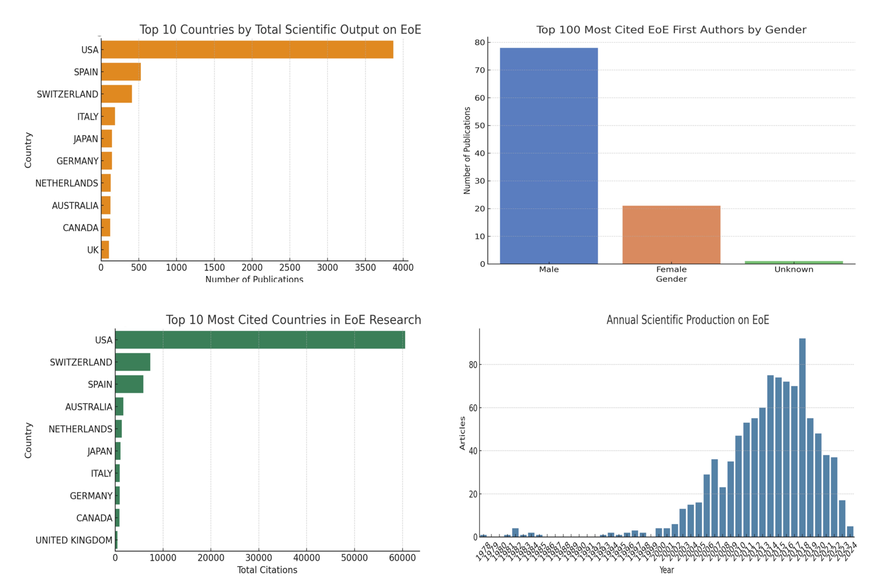882x588 pixels.
Task: Click the 'CANADA' label in the scientific output chart
Action: point(81,228)
